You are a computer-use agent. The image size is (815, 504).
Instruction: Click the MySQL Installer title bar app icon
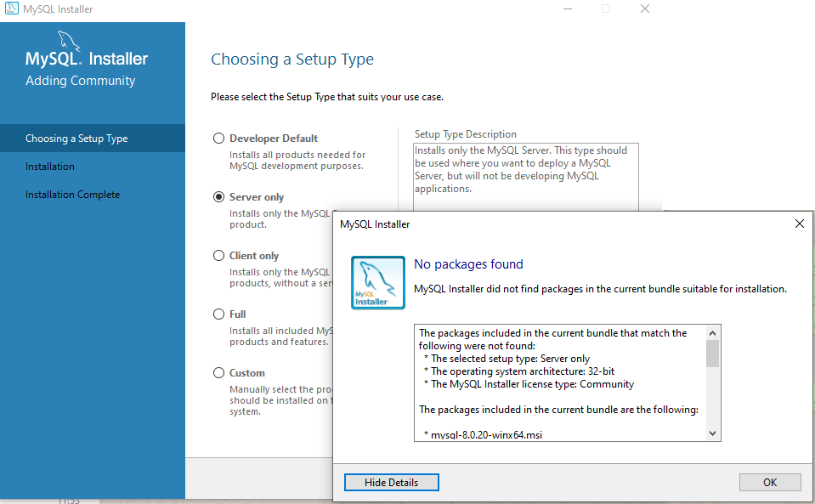11,8
